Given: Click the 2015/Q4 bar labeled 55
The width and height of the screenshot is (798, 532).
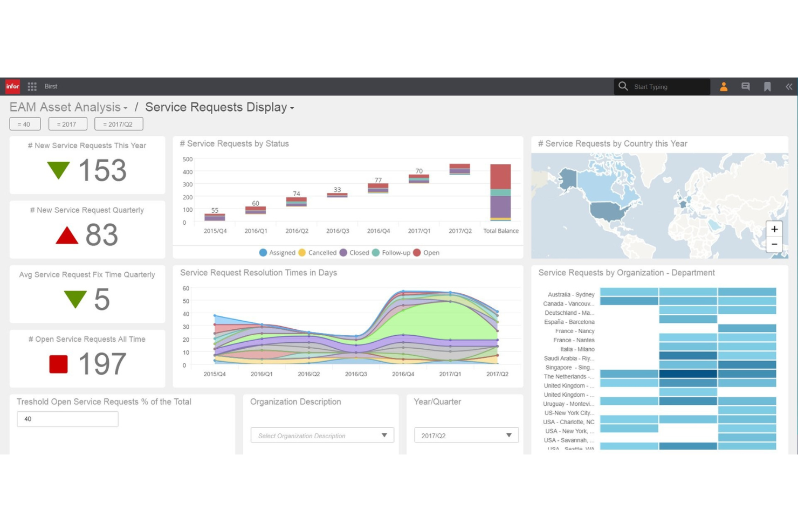Looking at the screenshot, I should click(x=215, y=217).
